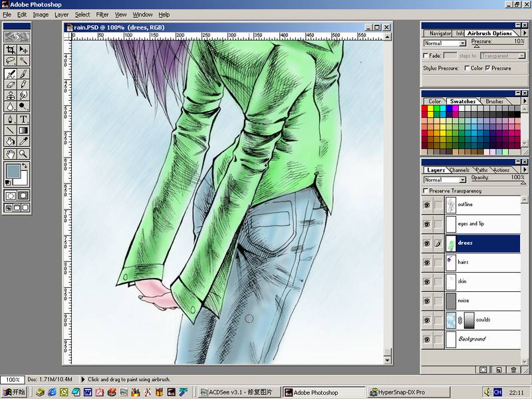This screenshot has height=399, width=532.
Task: Hide the skin layer
Action: (x=427, y=281)
